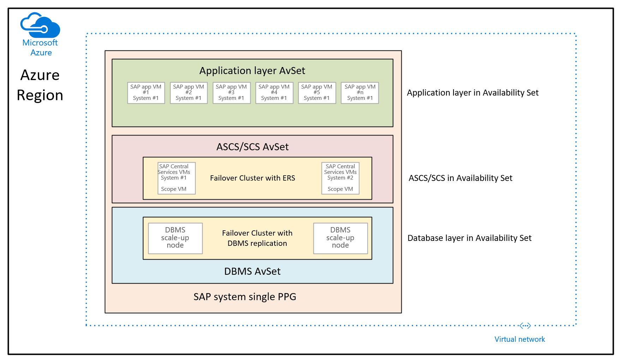Click the DBMS AvSet label
623x364 pixels.
[252, 271]
